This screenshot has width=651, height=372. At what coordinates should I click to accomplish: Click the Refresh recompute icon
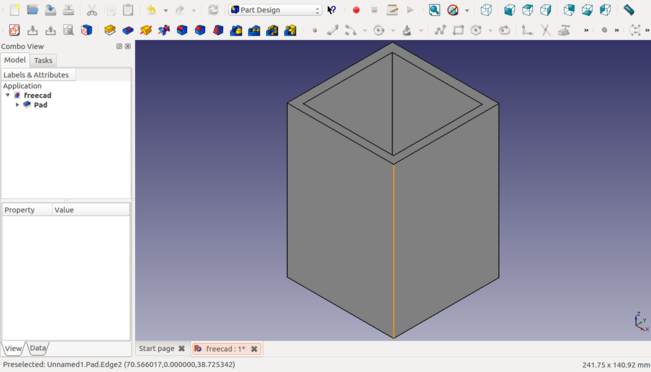tap(213, 10)
